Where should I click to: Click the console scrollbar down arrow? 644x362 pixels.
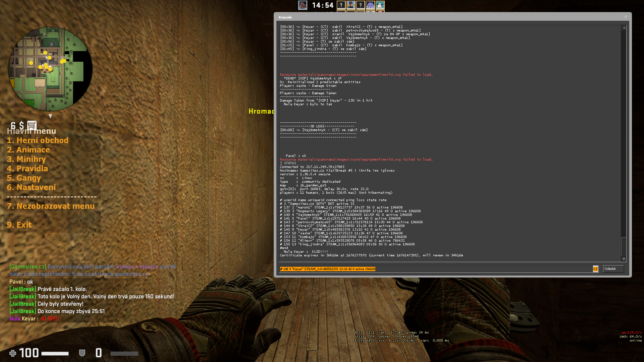pos(624,258)
